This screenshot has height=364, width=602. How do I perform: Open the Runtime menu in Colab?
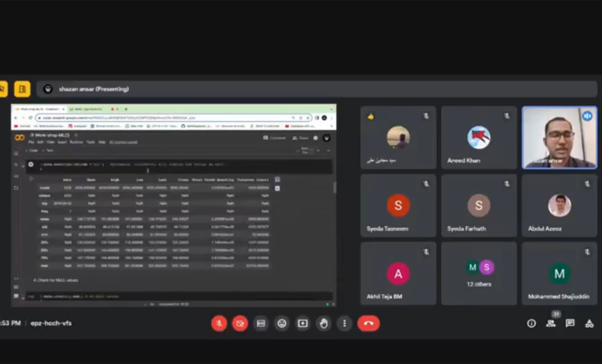click(76, 142)
